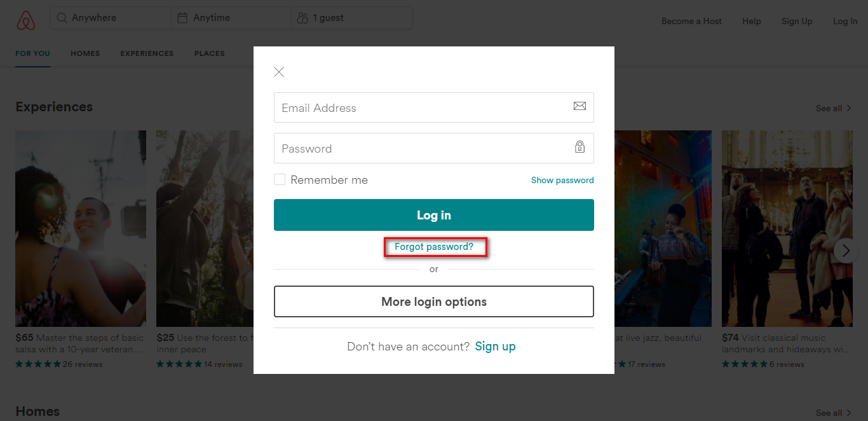This screenshot has width=868, height=421.
Task: Tick the Remember me checkbox
Action: 280,180
